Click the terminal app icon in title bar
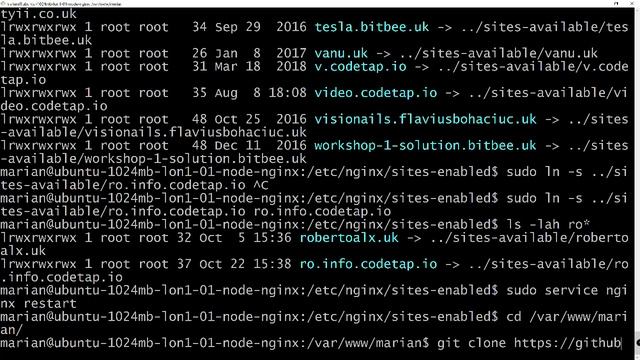Viewport: 640px width, 360px height. 3,3
